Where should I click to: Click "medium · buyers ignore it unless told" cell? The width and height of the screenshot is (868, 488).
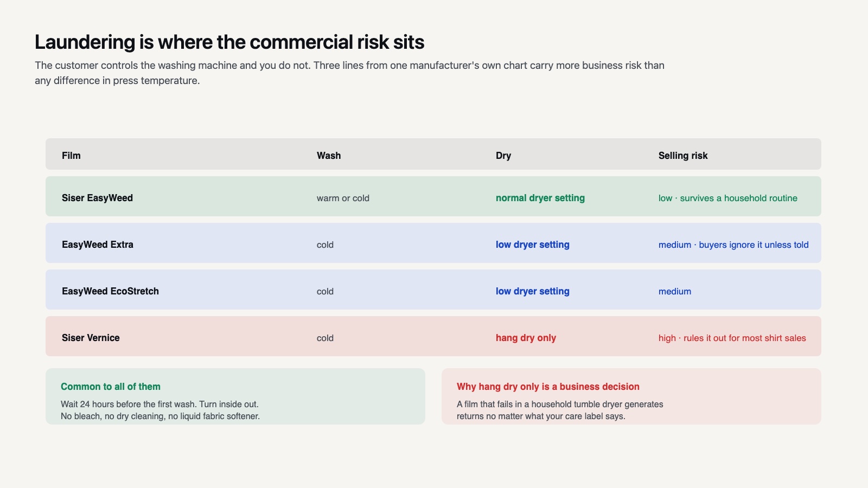click(x=733, y=245)
